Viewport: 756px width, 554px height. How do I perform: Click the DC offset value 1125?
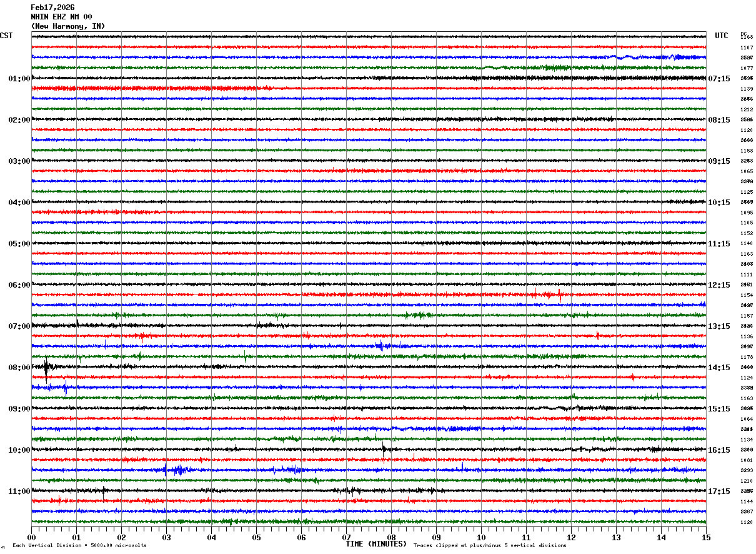coord(747,192)
